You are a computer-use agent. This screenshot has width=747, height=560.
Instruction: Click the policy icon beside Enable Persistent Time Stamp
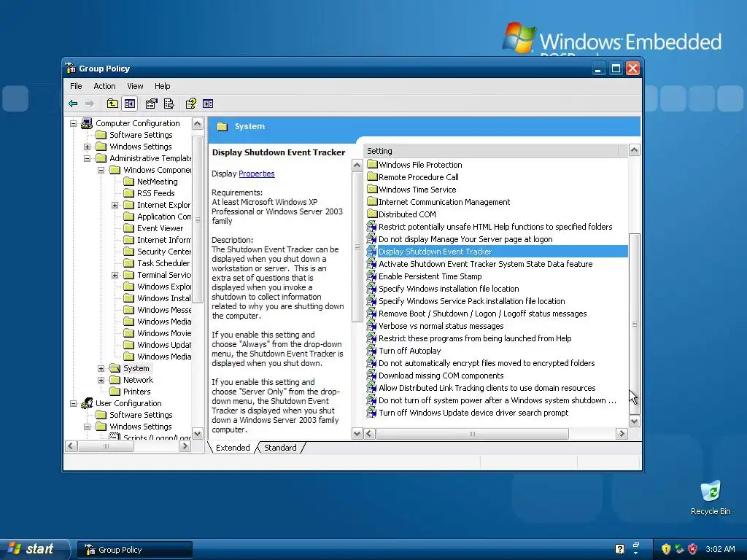tap(372, 276)
